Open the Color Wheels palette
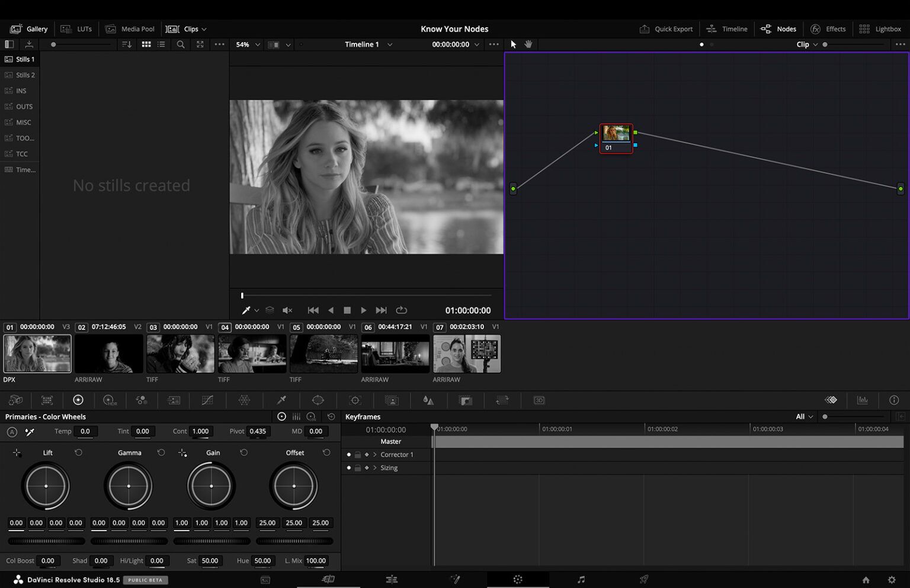Screen dimensions: 910x588 point(78,400)
